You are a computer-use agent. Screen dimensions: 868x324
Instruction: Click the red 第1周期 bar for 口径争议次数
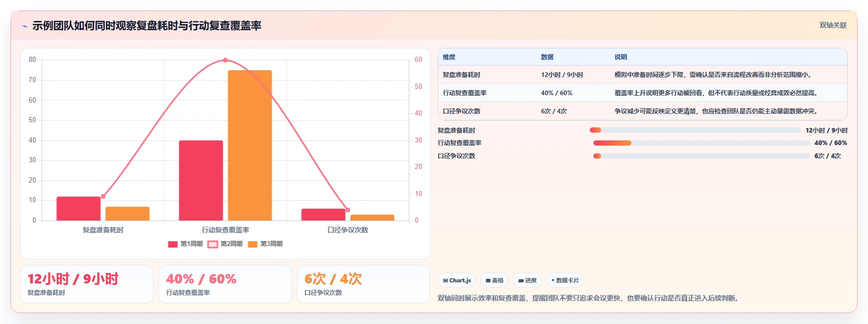click(323, 215)
